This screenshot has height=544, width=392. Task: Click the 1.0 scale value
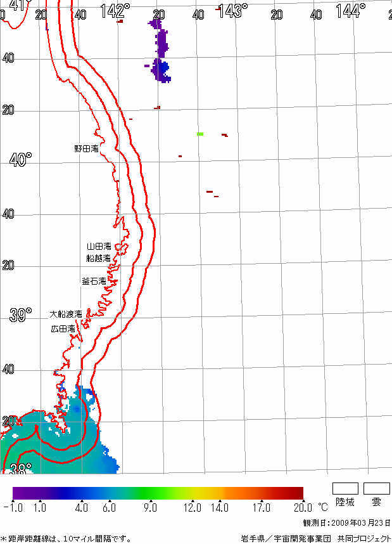(x=40, y=508)
